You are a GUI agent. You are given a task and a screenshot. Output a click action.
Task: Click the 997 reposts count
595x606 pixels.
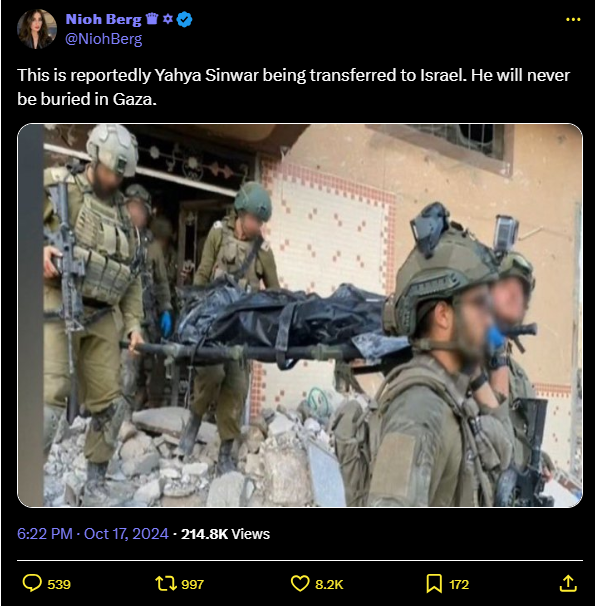[x=192, y=584]
